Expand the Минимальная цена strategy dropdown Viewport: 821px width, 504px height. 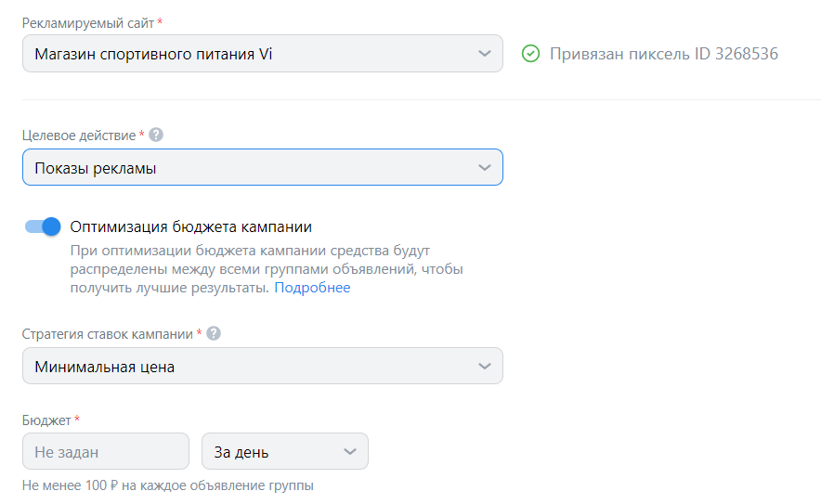pyautogui.click(x=251, y=367)
